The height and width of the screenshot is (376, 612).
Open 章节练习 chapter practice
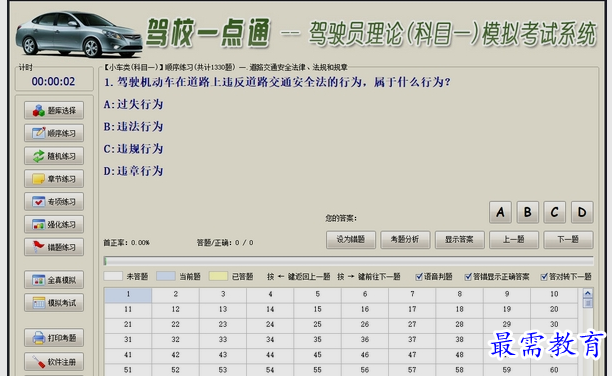coord(54,179)
